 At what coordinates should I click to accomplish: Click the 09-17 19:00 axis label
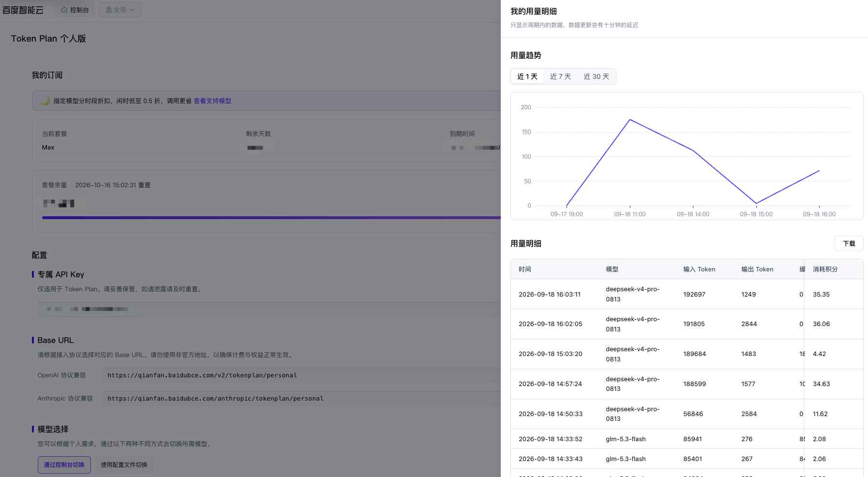[567, 214]
